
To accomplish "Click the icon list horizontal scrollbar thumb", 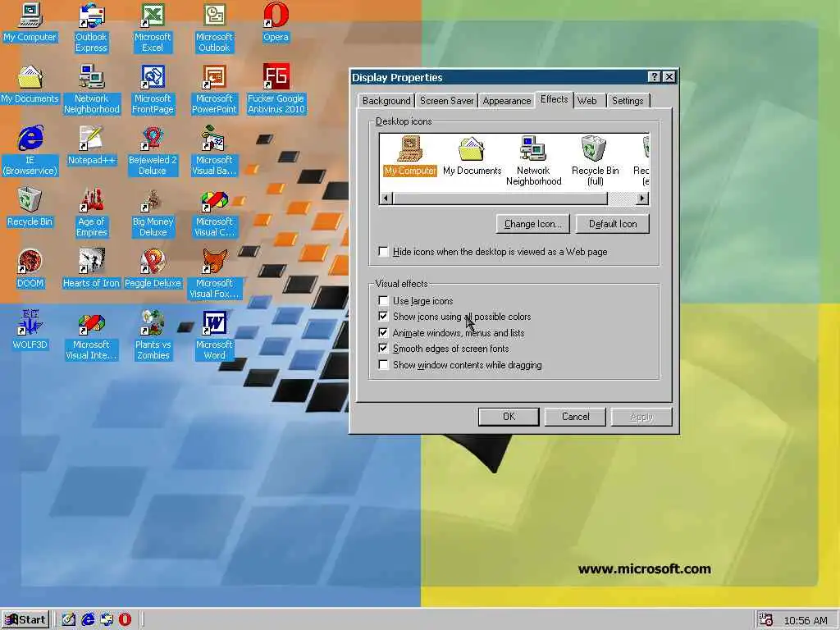I will 500,199.
